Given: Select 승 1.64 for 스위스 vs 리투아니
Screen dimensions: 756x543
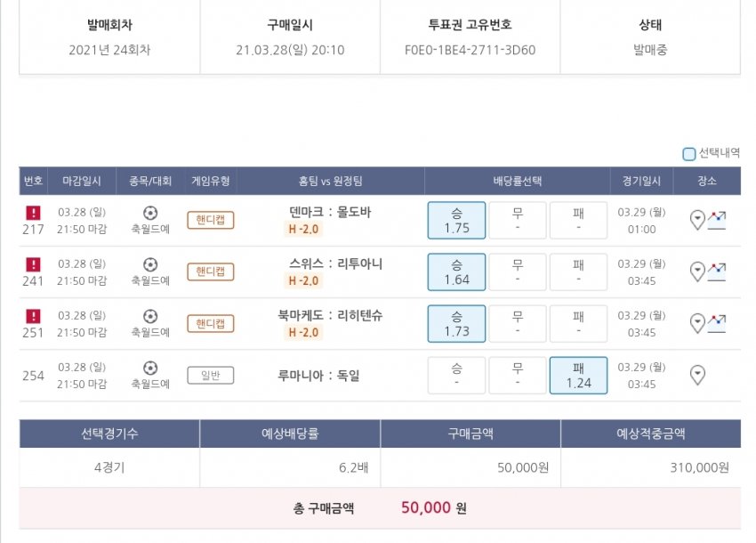Looking at the screenshot, I should (x=456, y=272).
